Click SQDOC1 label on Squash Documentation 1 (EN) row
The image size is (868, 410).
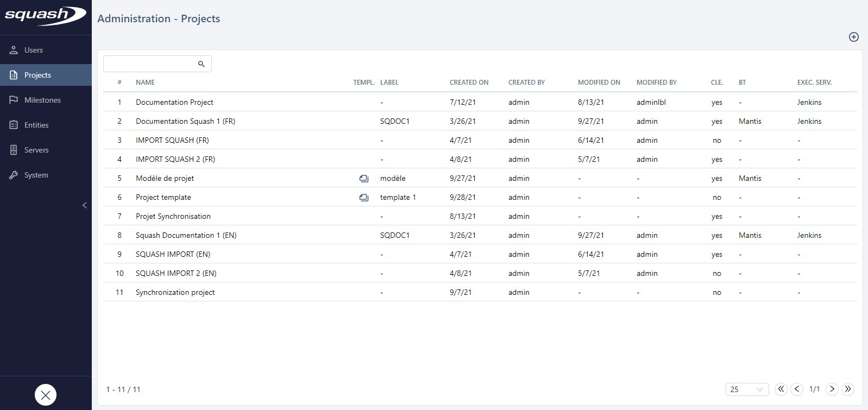point(395,235)
